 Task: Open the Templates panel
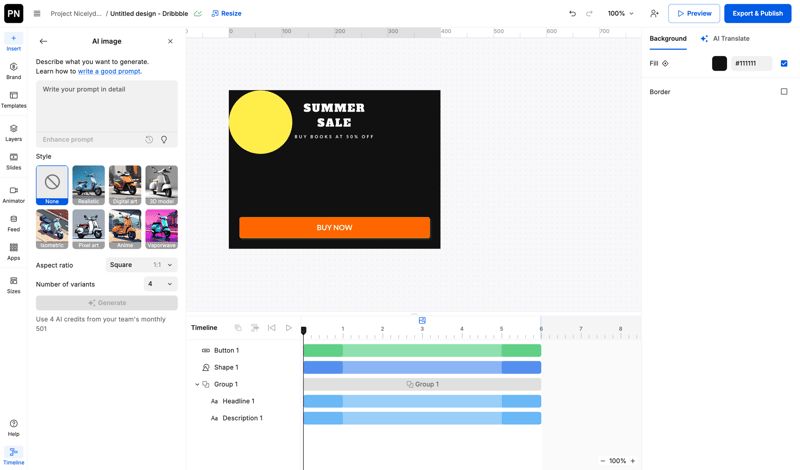[x=13, y=99]
